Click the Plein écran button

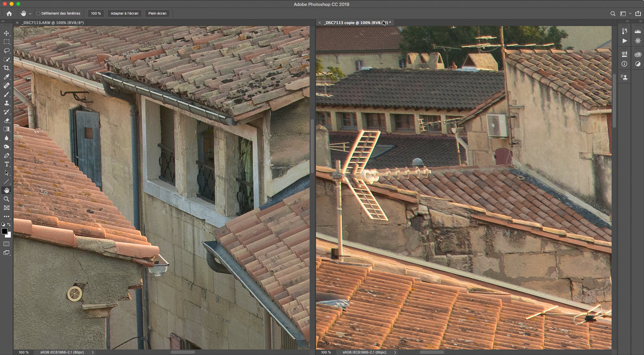tap(158, 13)
